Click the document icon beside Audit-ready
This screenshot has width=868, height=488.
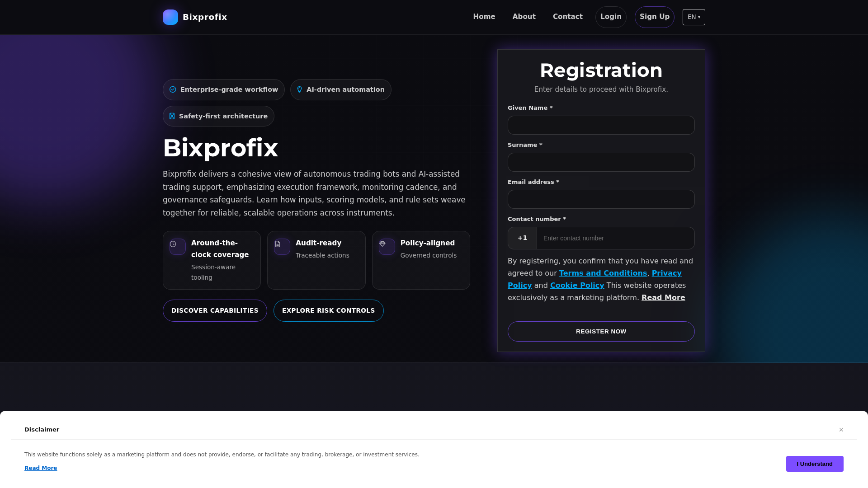coord(278,244)
